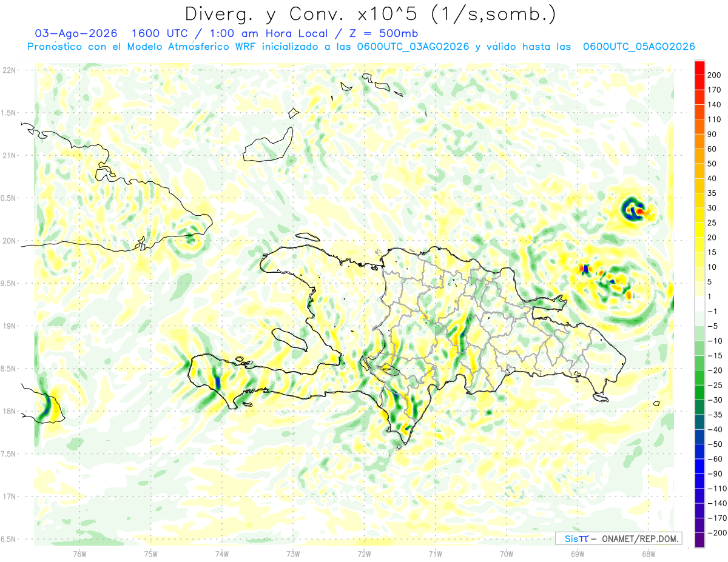This screenshot has width=728, height=562.
Task: Click the '20N' latitude label
Action: click(9, 241)
